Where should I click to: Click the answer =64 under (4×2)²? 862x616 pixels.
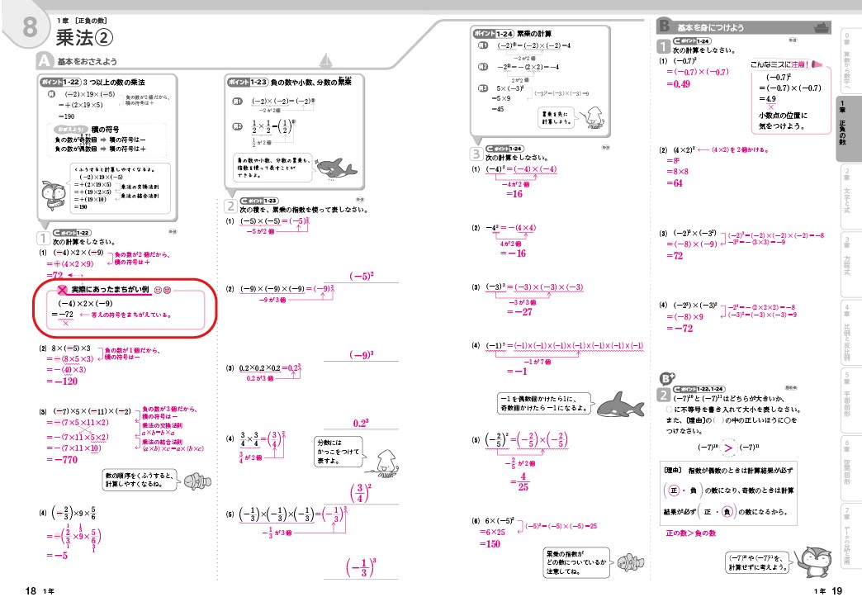click(674, 183)
